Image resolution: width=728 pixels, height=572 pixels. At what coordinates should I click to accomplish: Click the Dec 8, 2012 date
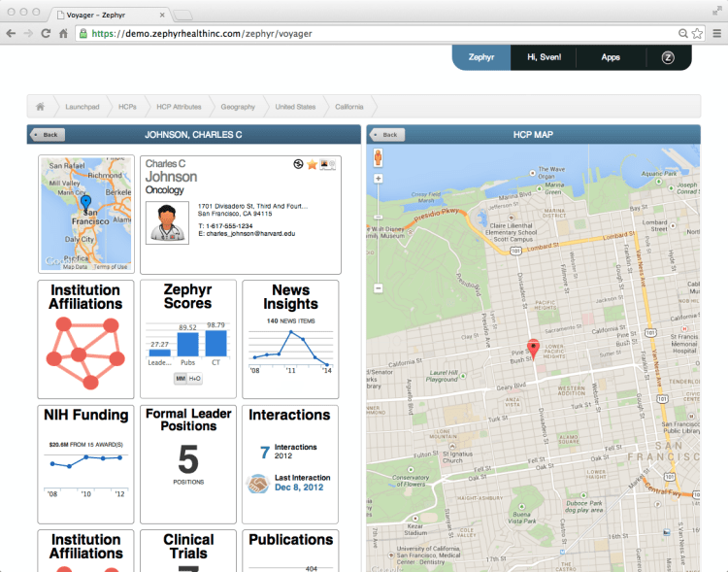[299, 488]
